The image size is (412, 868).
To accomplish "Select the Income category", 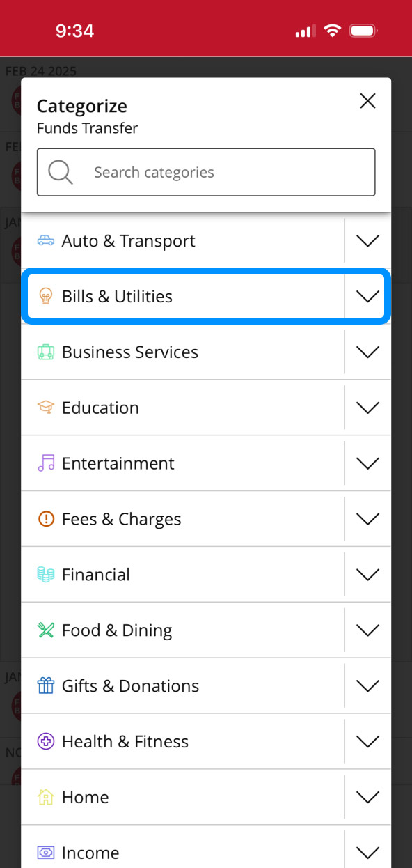I will coord(183,853).
